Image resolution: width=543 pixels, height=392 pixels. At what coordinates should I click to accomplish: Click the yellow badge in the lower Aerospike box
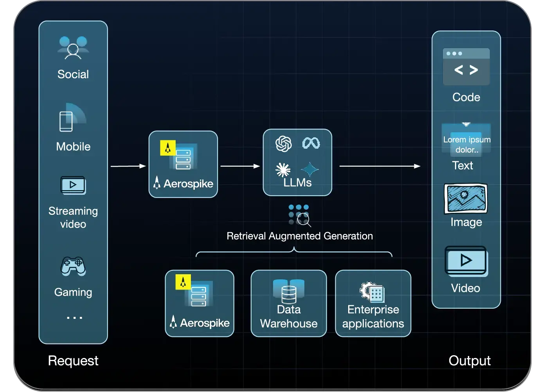point(183,282)
